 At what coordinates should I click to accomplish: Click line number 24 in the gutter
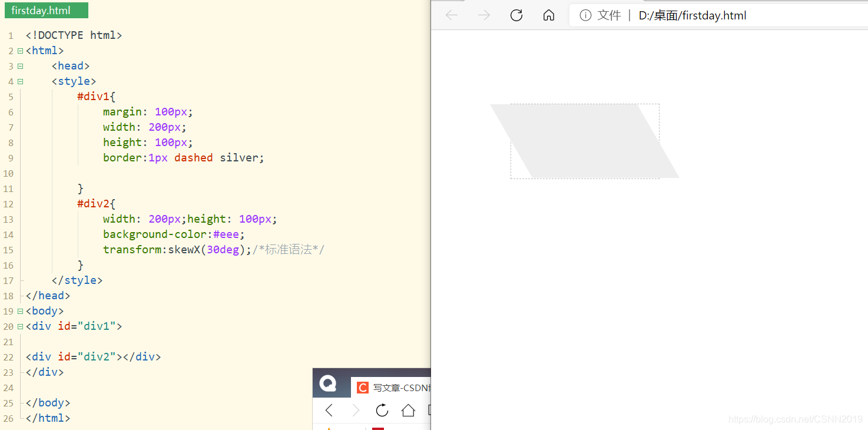[x=8, y=388]
